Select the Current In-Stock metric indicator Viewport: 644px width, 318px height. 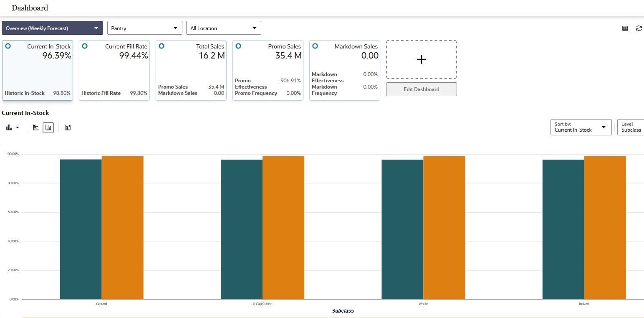(x=8, y=47)
